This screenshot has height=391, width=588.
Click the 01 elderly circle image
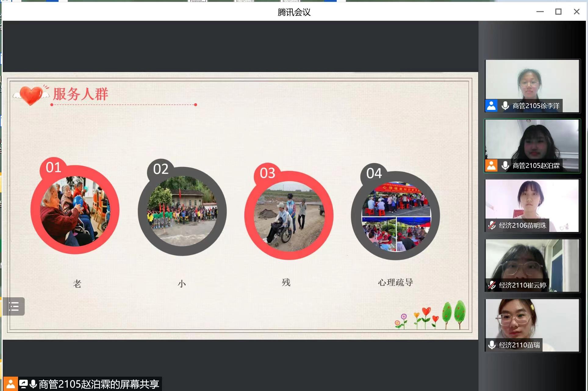[75, 211]
